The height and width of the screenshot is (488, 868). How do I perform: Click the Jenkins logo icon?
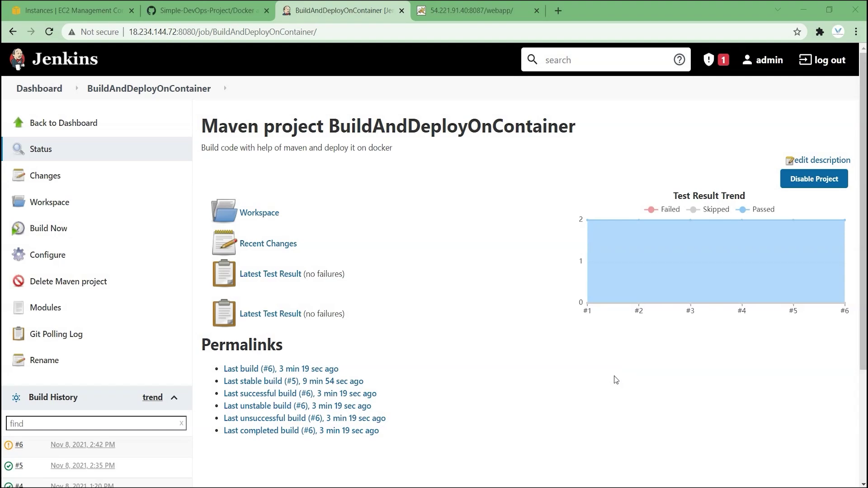coord(18,59)
